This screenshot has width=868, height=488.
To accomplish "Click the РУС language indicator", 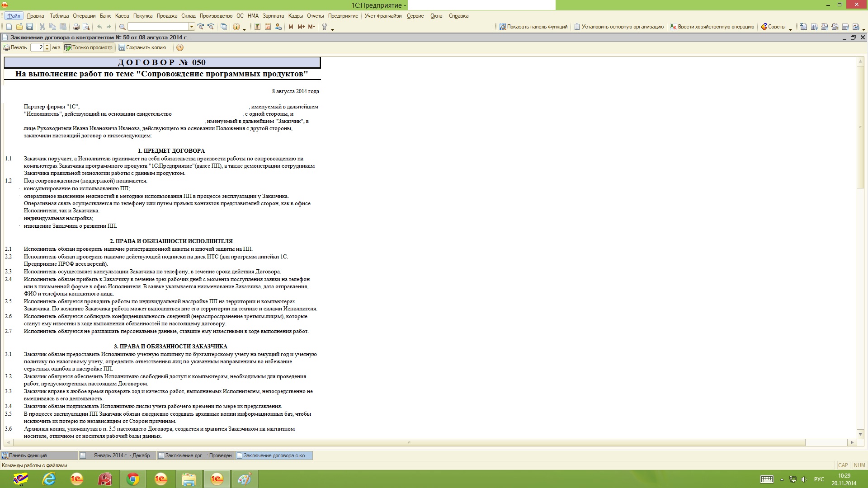I will pyautogui.click(x=819, y=479).
